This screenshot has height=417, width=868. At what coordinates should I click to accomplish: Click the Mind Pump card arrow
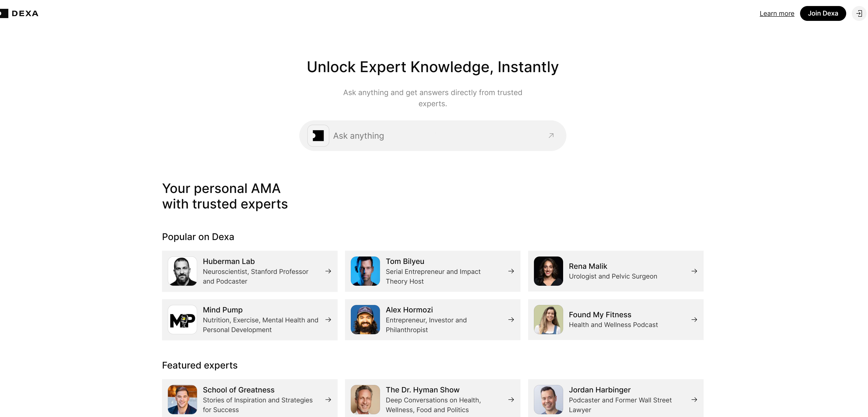[328, 320]
